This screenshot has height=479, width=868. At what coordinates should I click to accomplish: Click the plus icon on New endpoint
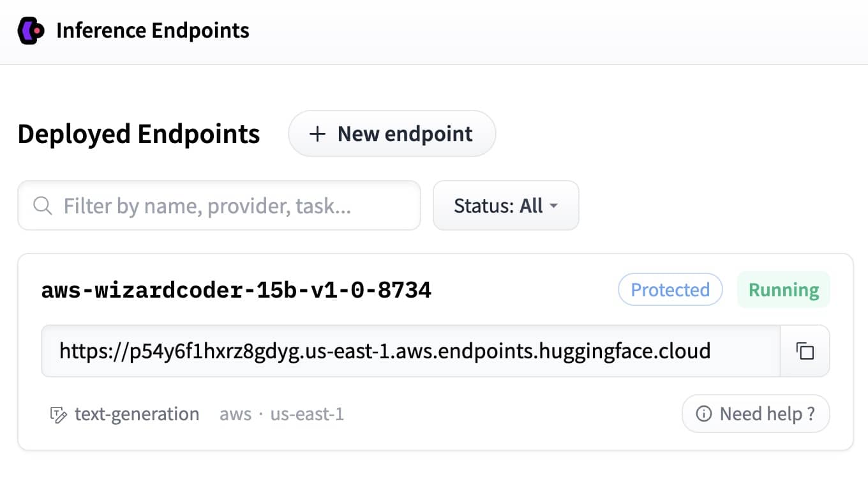coord(317,133)
